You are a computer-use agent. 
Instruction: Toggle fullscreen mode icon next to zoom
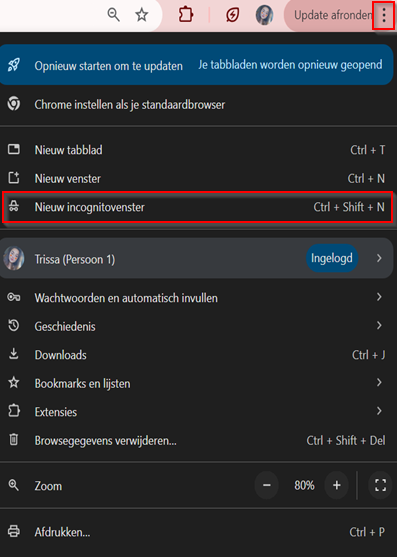[380, 485]
